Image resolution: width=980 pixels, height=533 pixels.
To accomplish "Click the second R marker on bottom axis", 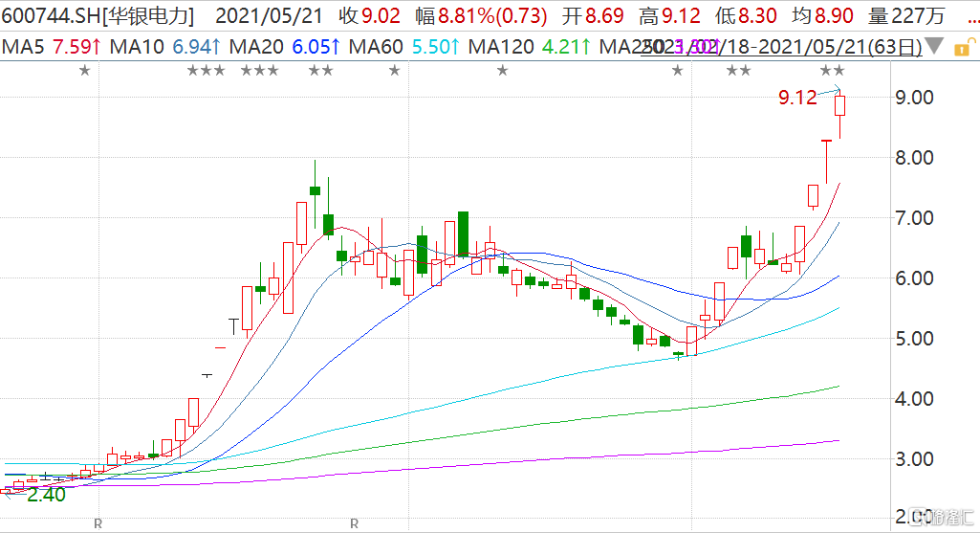I will 354,523.
